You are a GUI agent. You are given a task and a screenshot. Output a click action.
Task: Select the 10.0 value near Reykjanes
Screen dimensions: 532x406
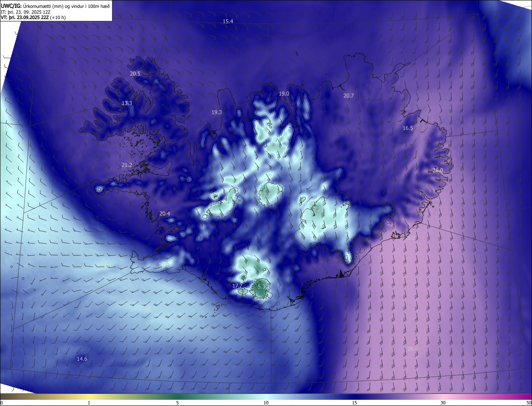(x=163, y=264)
